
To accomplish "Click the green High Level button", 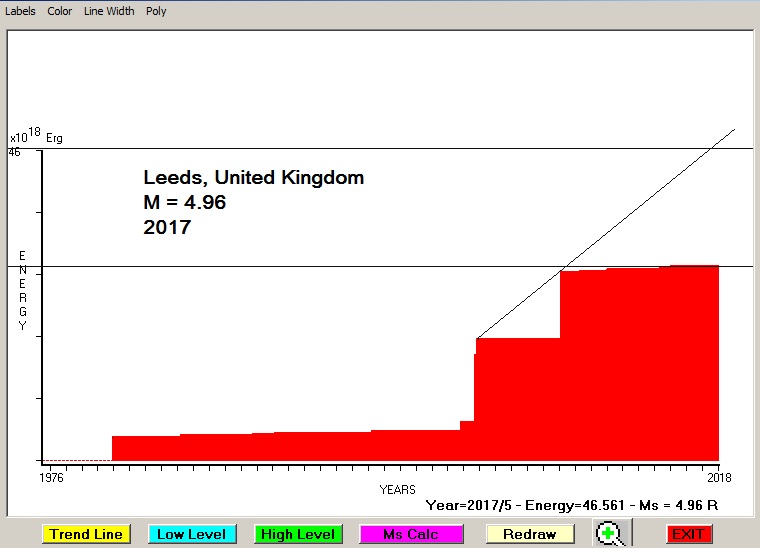I will point(298,534).
